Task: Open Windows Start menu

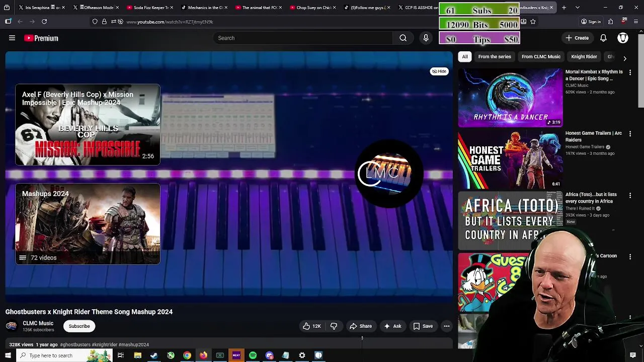Action: pyautogui.click(x=8, y=355)
